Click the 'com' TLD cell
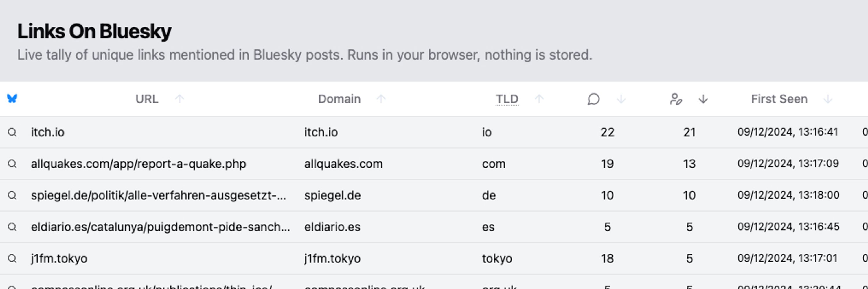 (x=494, y=164)
